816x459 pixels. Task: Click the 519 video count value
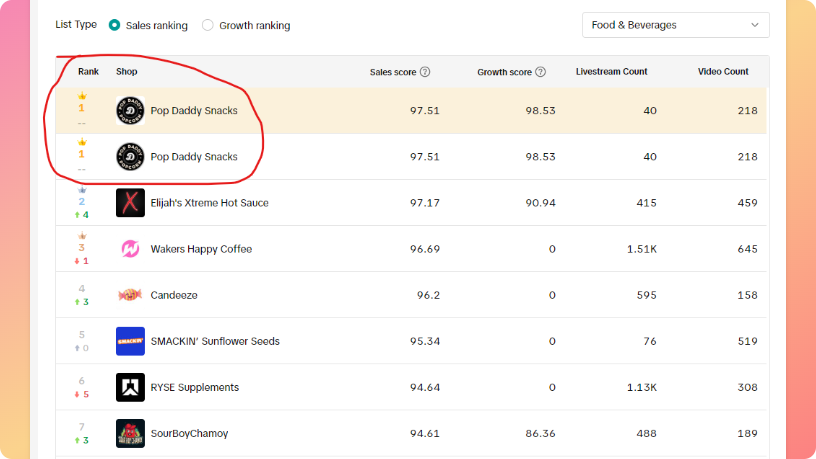[x=747, y=341]
